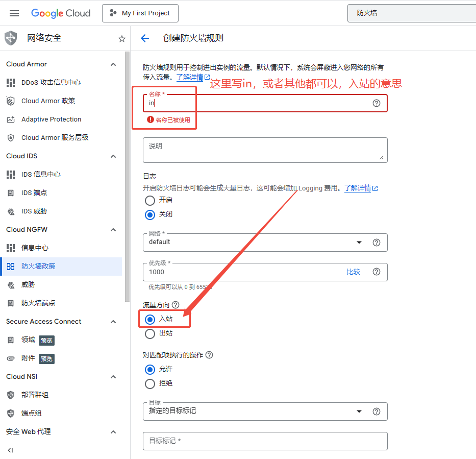Click the Cloud Armor 政策 icon
Screen dimensions: 476x459
click(11, 101)
